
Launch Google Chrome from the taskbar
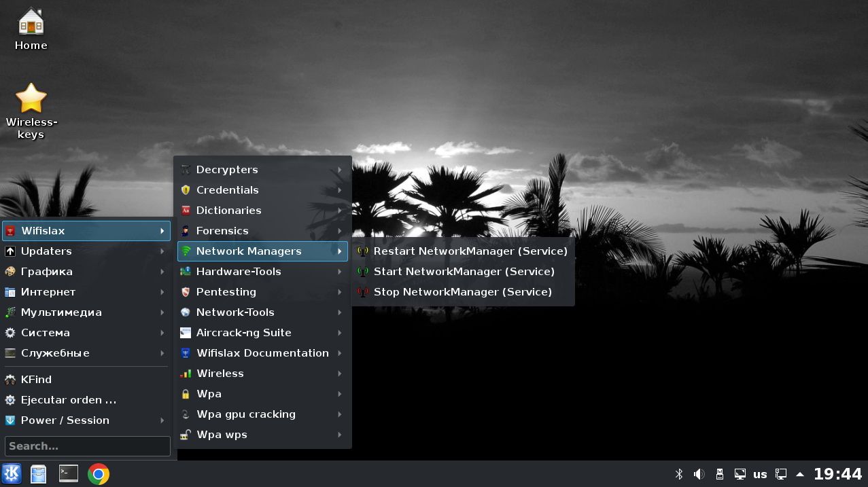pos(99,474)
